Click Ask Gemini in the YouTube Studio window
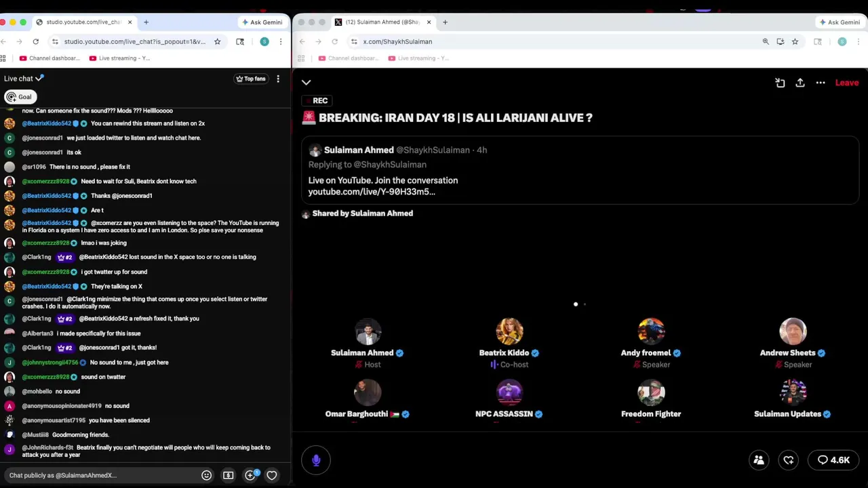Viewport: 868px width, 488px height. 262,22
